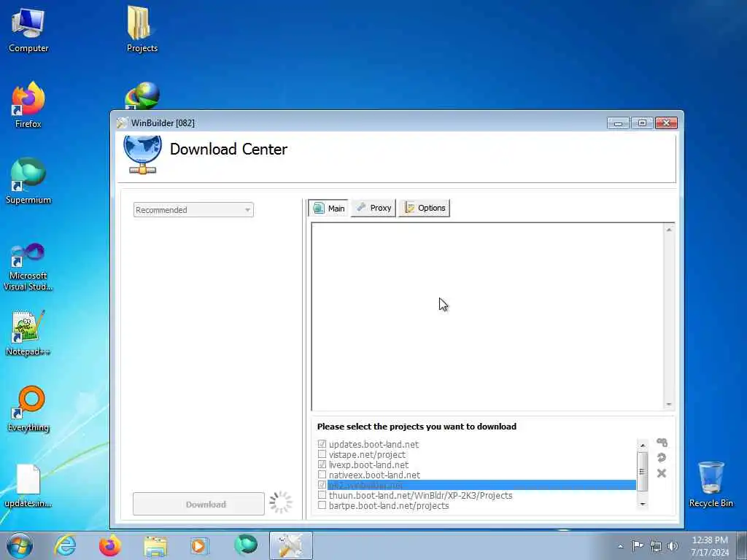Select the updates.in... file on the desktop
This screenshot has height=560, width=747.
[28, 486]
